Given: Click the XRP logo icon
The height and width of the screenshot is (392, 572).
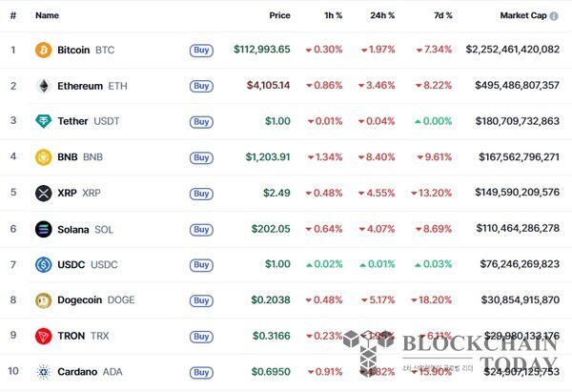Looking at the screenshot, I should pyautogui.click(x=43, y=193).
